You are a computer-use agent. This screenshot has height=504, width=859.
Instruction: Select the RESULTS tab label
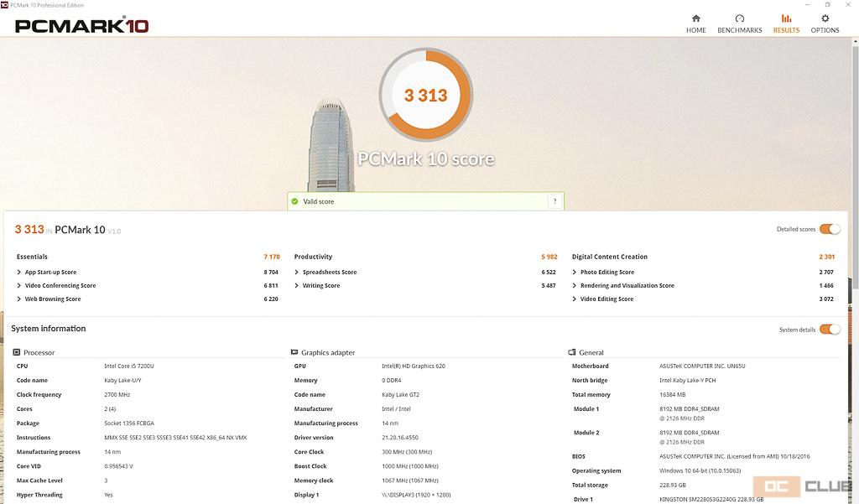coord(786,30)
